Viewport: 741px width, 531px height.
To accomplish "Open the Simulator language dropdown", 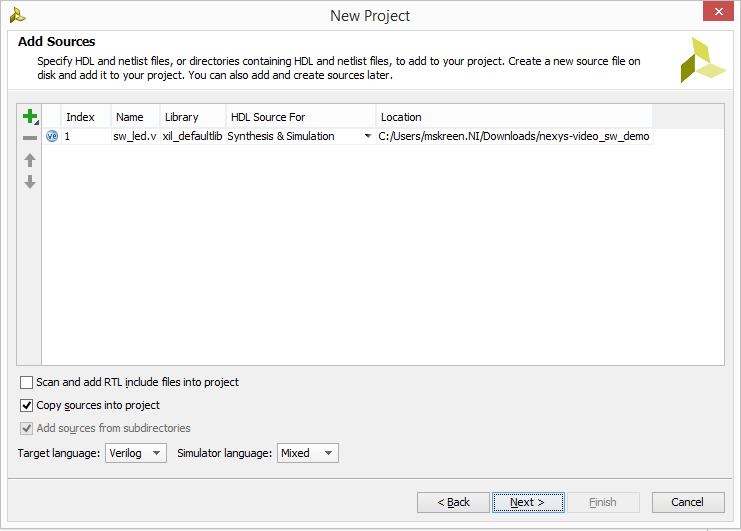I will pos(308,453).
